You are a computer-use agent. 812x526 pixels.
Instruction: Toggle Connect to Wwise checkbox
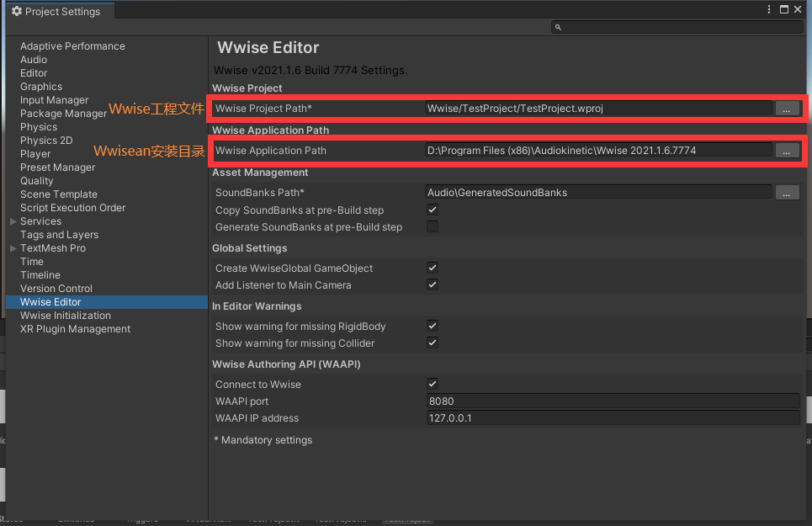coord(433,385)
